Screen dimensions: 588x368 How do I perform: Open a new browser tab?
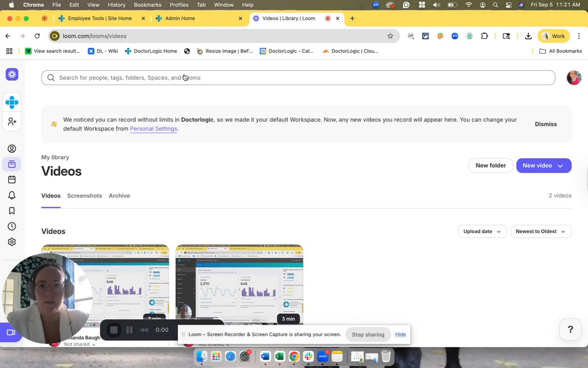point(352,18)
